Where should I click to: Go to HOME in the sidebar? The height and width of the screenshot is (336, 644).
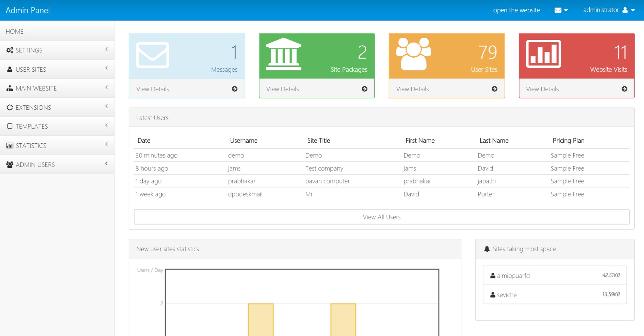coord(57,31)
